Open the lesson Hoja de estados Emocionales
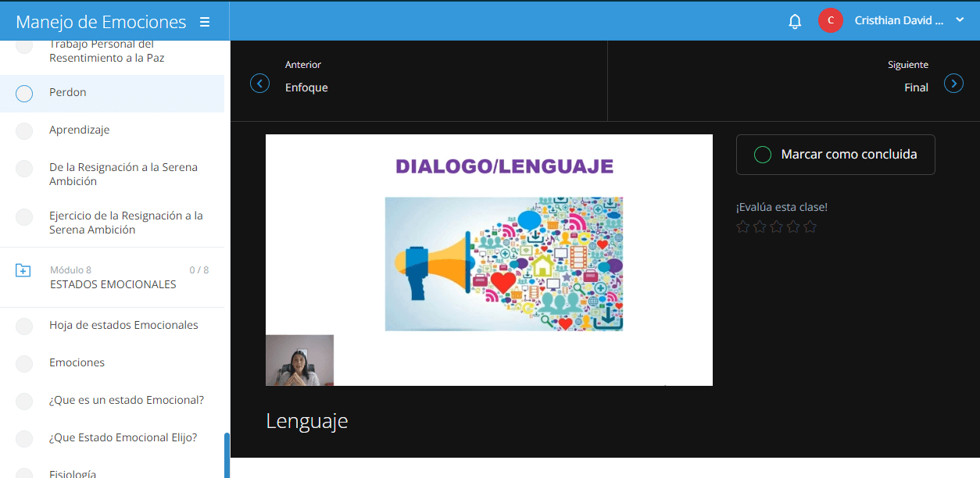 pyautogui.click(x=123, y=325)
